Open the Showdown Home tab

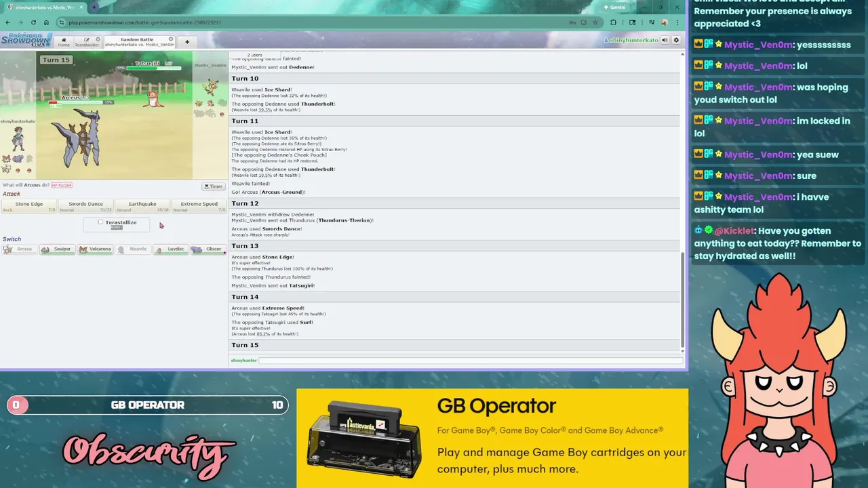click(x=63, y=42)
